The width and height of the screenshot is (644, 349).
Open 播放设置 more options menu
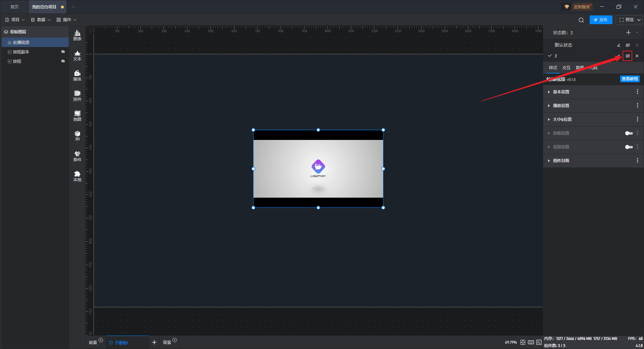click(x=637, y=106)
